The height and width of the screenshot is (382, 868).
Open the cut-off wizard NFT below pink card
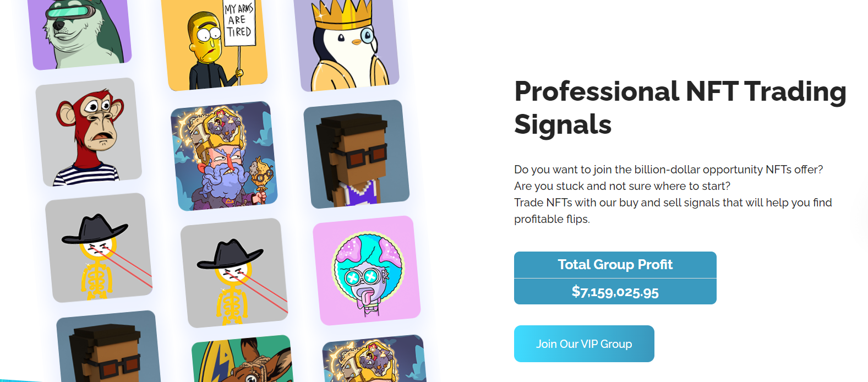(x=375, y=359)
